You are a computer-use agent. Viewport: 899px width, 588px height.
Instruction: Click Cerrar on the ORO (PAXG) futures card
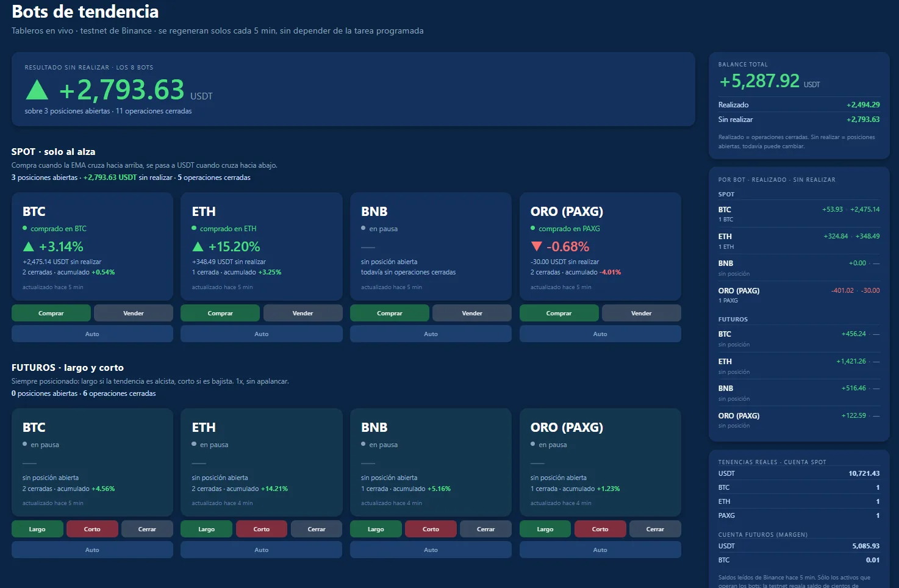pos(655,529)
